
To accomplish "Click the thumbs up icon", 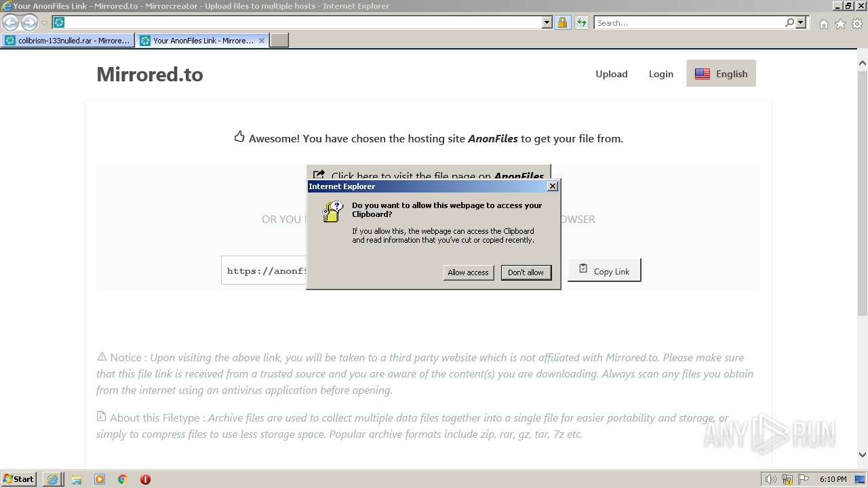I will tap(239, 136).
